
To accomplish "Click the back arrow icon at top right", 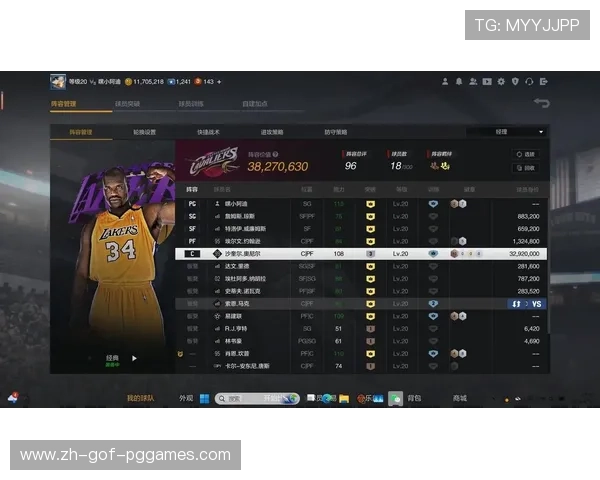I will tap(541, 103).
